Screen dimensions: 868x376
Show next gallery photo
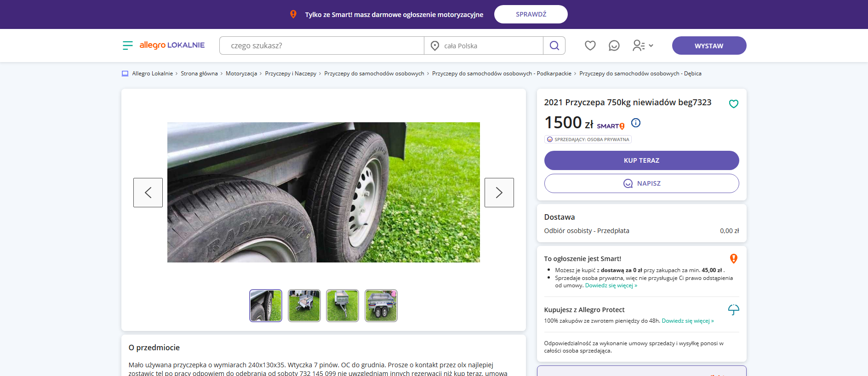pyautogui.click(x=499, y=193)
